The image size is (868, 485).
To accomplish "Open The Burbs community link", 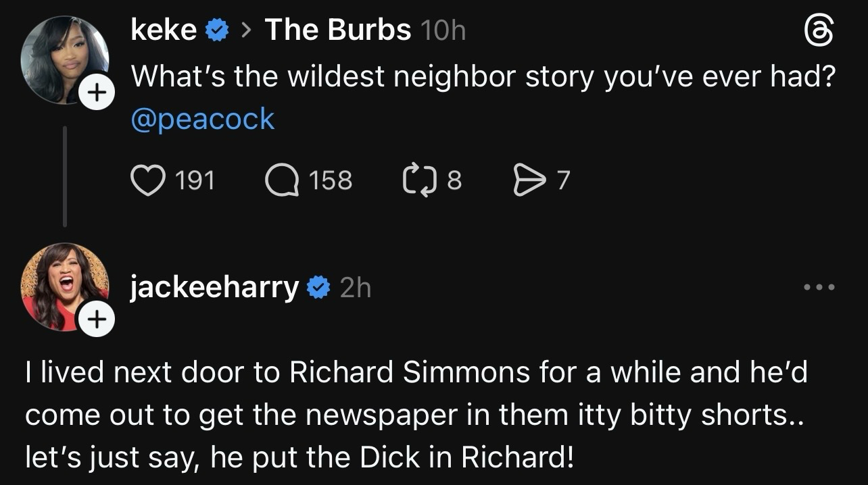I will (x=337, y=30).
